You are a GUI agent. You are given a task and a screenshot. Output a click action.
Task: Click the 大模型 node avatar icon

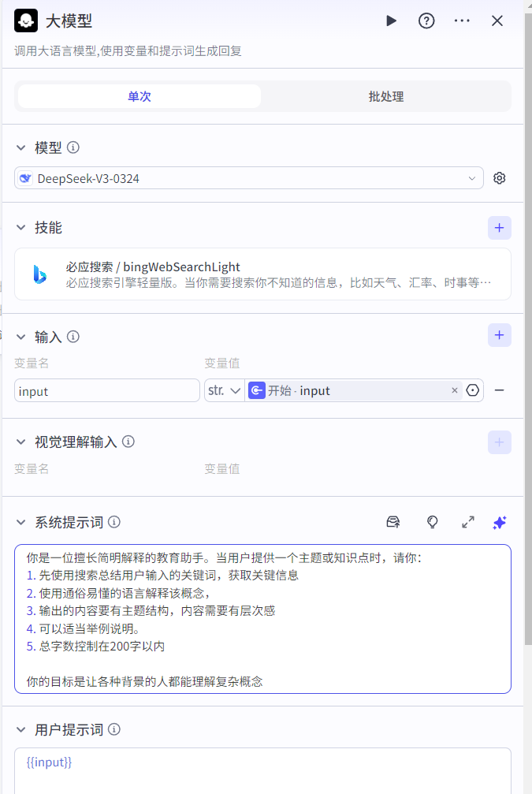(x=26, y=21)
